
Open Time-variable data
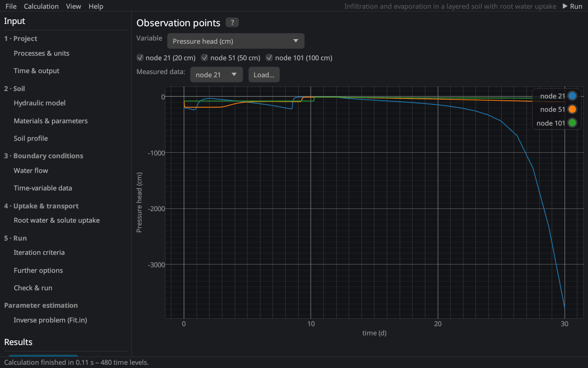[x=43, y=188]
